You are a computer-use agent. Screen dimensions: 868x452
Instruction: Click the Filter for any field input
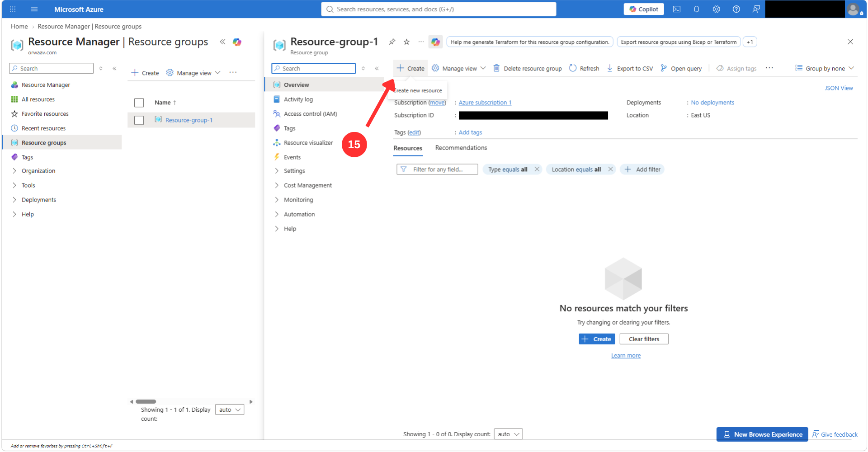tap(437, 169)
